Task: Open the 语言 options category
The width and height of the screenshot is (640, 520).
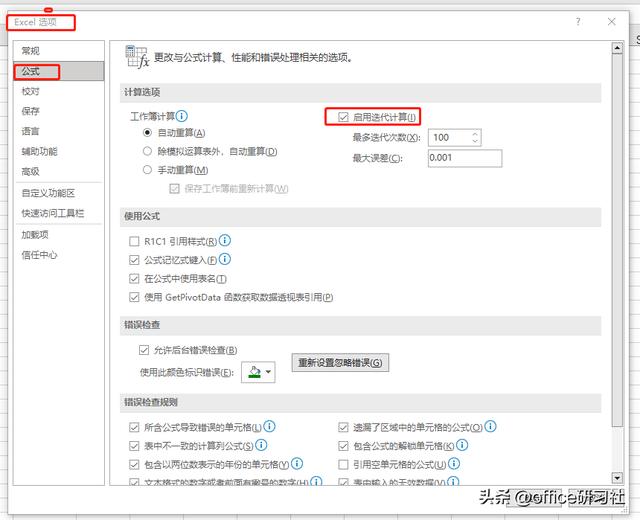Action: pyautogui.click(x=58, y=131)
